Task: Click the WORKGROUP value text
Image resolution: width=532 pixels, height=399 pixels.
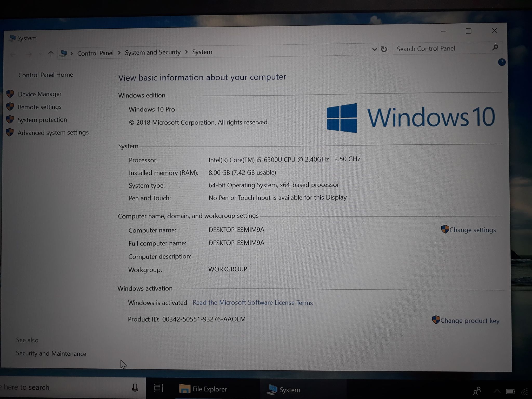Action: click(x=228, y=269)
